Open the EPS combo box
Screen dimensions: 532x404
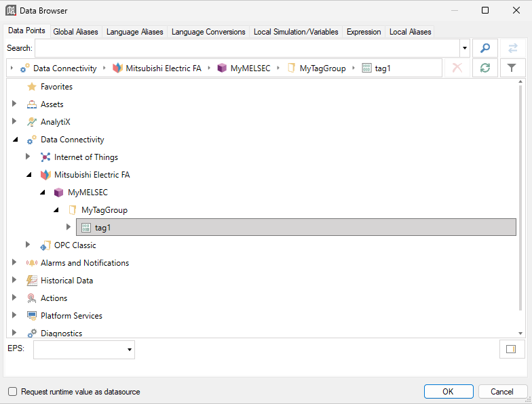[x=84, y=350]
